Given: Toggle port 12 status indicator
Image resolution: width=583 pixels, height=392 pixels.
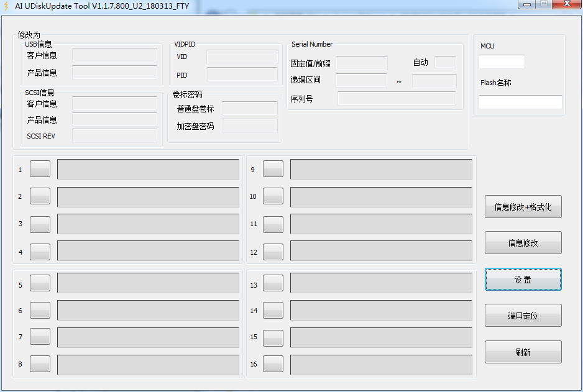Looking at the screenshot, I should [273, 252].
